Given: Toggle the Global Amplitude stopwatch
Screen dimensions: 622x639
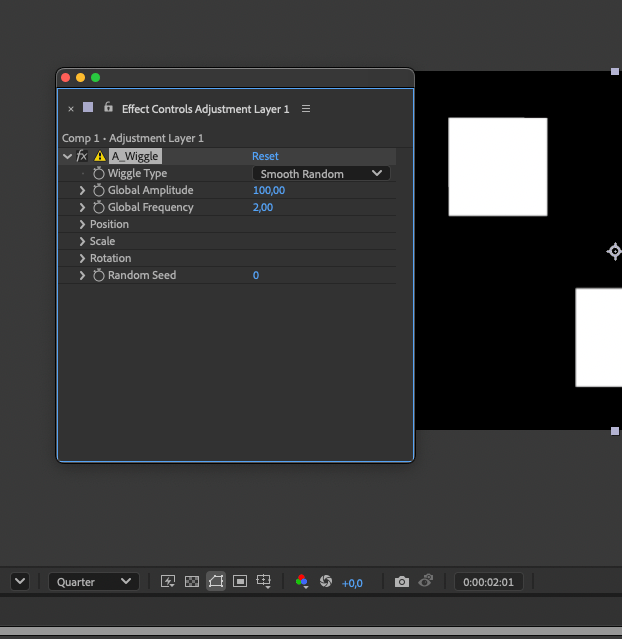Looking at the screenshot, I should tap(98, 190).
